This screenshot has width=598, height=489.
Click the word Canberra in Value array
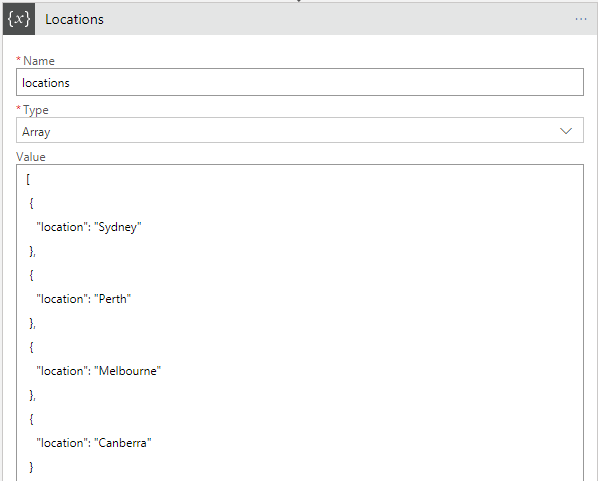point(122,443)
